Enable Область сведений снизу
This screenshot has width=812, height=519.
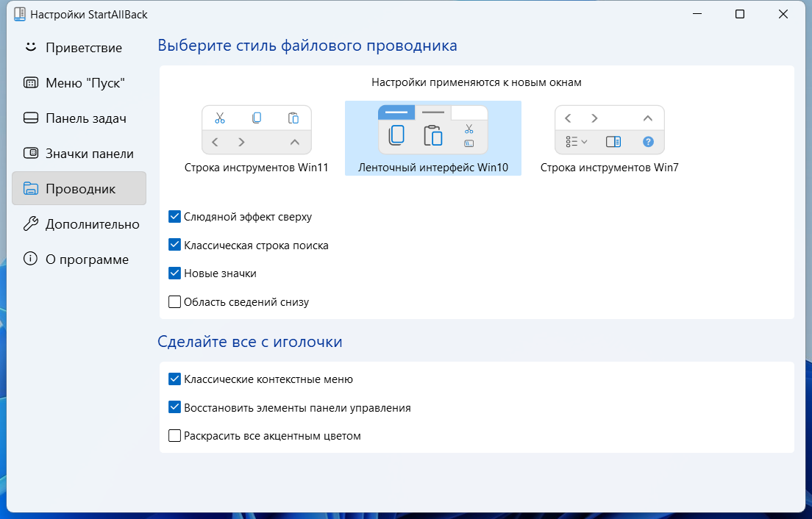click(x=174, y=301)
